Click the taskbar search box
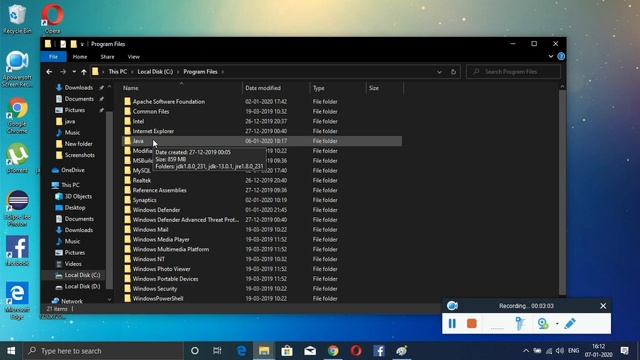The height and width of the screenshot is (360, 640). click(103, 351)
